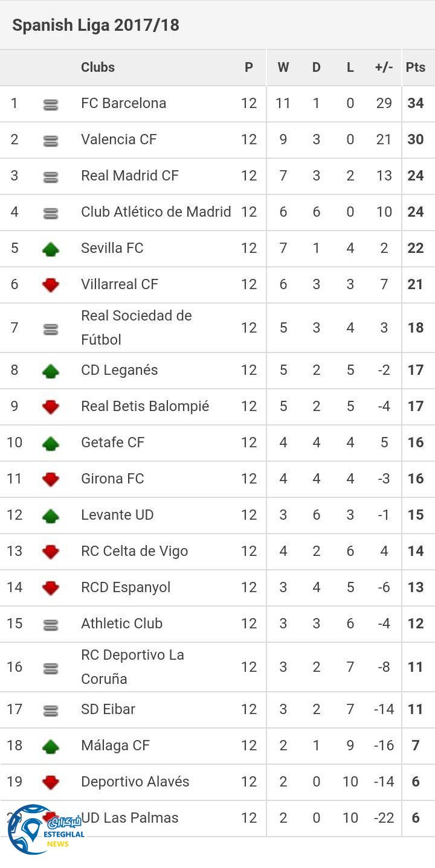Open the Real Madrid CF club link
Viewport: 435px width, 868px height.
[130, 176]
